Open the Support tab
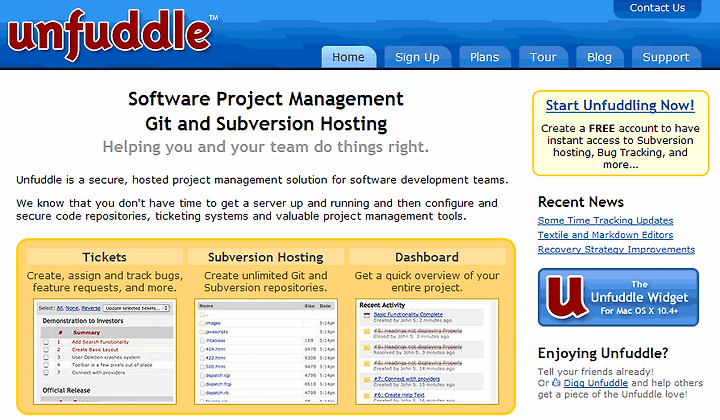This screenshot has height=420, width=720. pyautogui.click(x=666, y=57)
